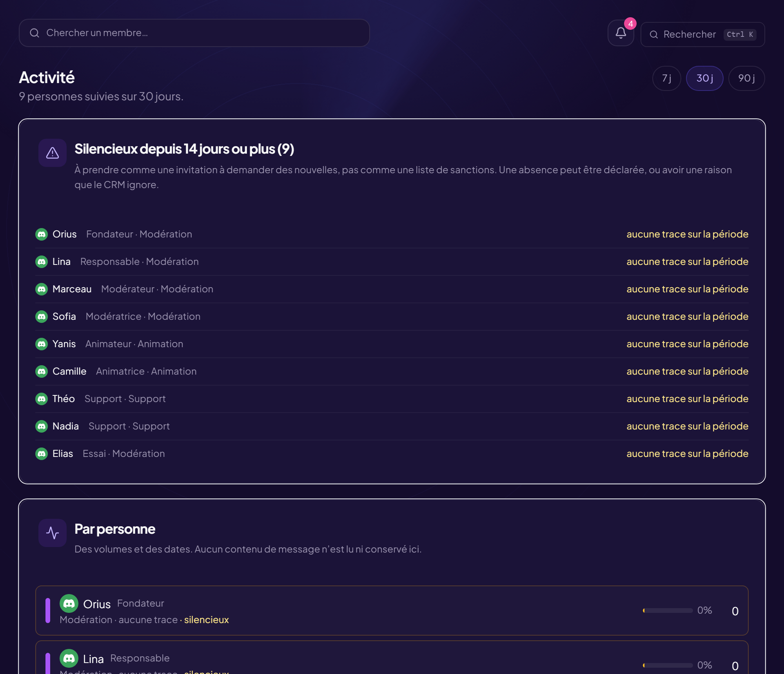Switch to the 90 j period
This screenshot has height=674, width=784.
coord(746,78)
